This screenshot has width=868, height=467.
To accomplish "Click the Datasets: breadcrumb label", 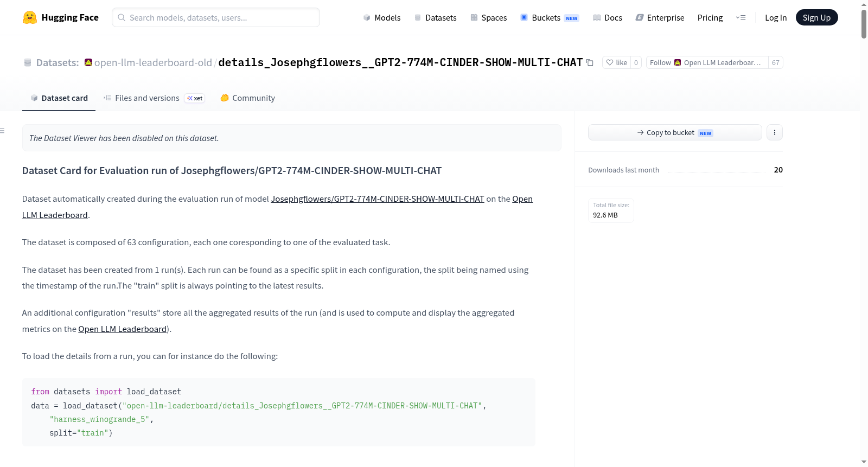I will click(x=58, y=63).
